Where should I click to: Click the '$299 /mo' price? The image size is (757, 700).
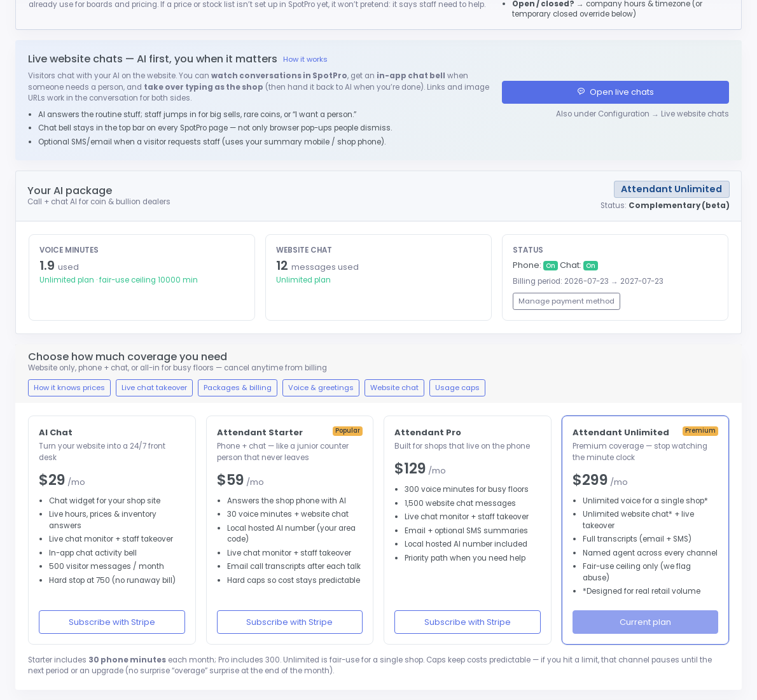tap(600, 480)
